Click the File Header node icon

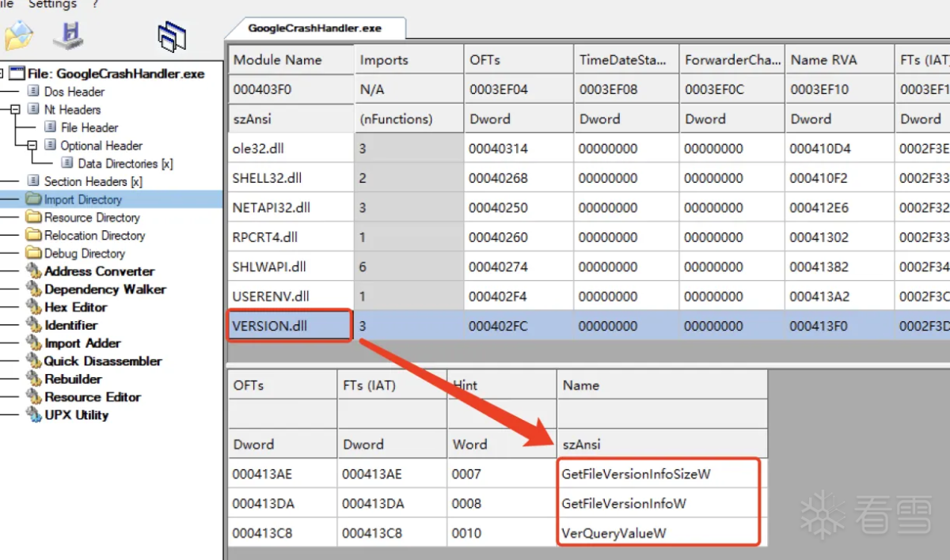pos(50,127)
